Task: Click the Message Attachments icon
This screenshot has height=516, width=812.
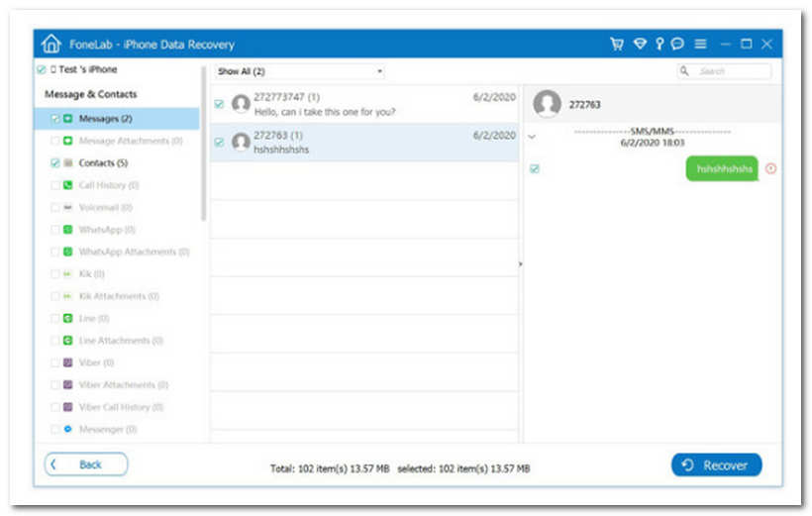Action: tap(68, 141)
